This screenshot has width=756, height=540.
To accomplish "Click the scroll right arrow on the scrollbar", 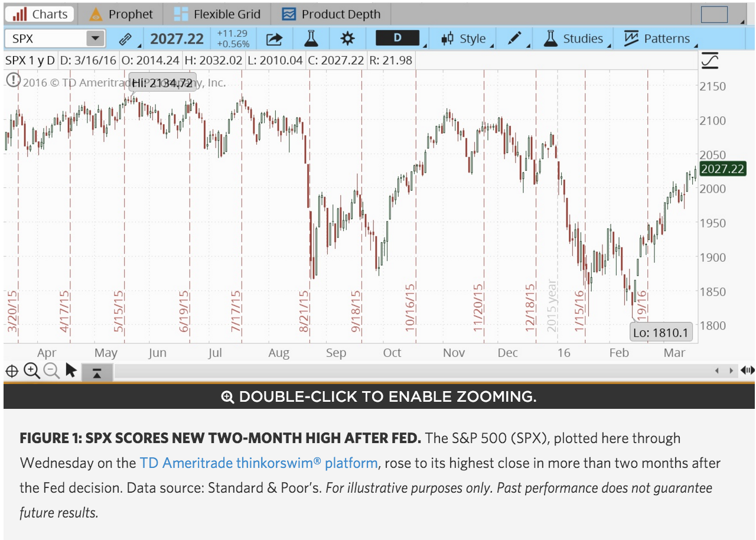I will click(x=732, y=371).
